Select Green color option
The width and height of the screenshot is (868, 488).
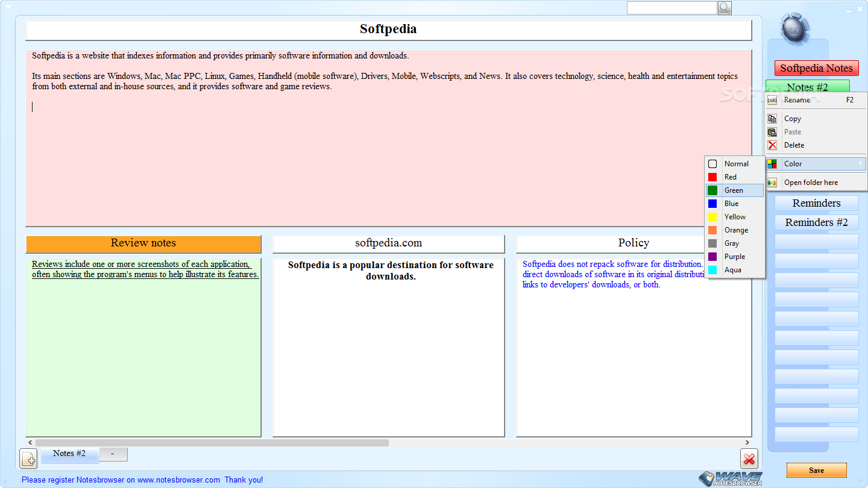click(x=735, y=190)
